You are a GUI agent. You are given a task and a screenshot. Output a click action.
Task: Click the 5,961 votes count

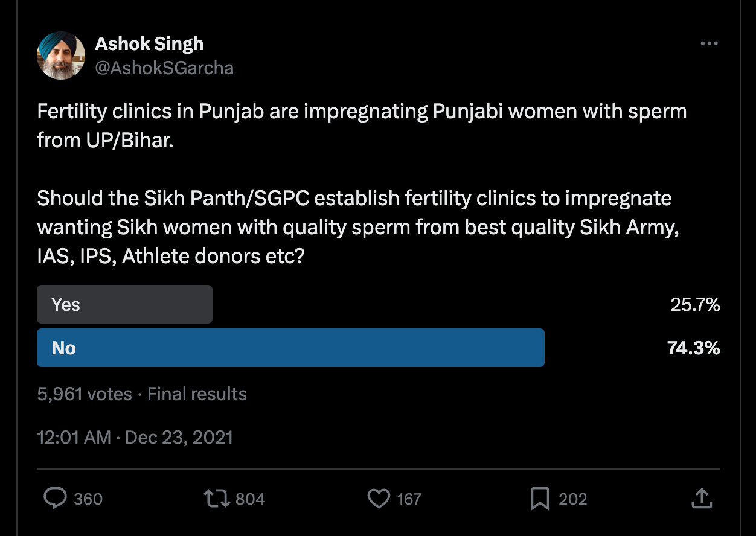[x=85, y=394]
